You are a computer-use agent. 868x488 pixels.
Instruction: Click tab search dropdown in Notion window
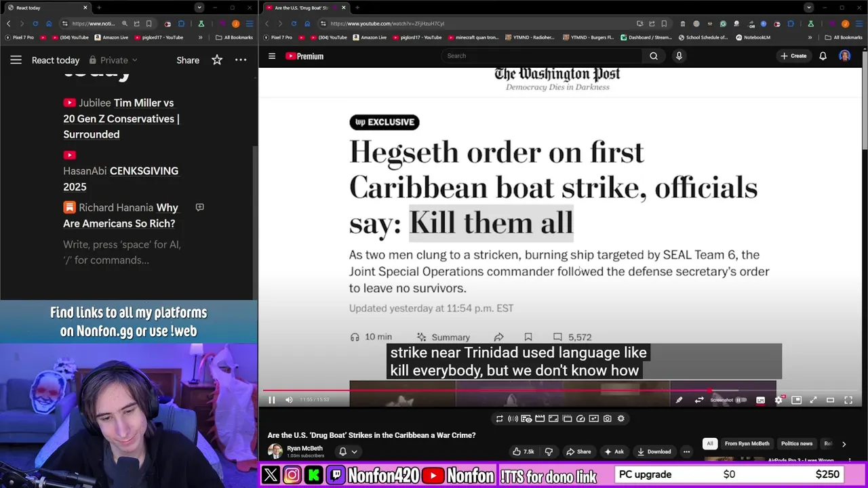pyautogui.click(x=199, y=7)
